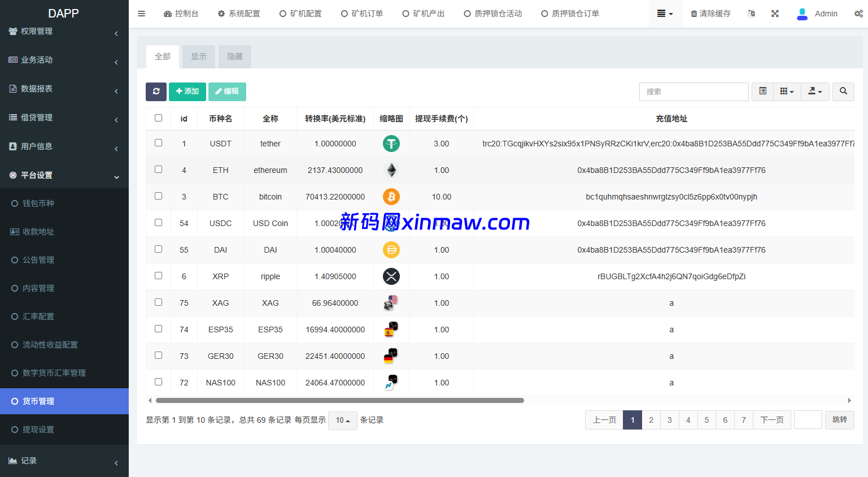Viewport: 868px width, 477px height.
Task: Open the page size 10 dropdown
Action: pyautogui.click(x=343, y=420)
